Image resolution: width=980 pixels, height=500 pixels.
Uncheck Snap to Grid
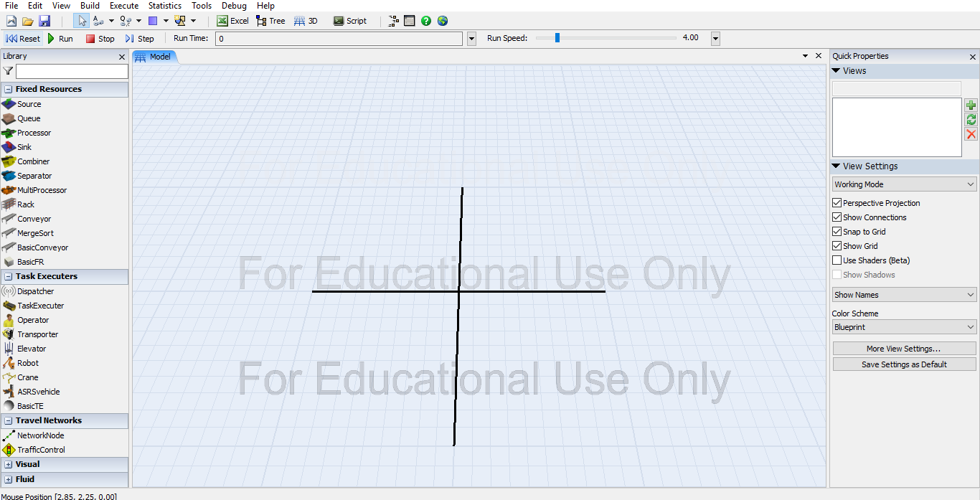837,232
